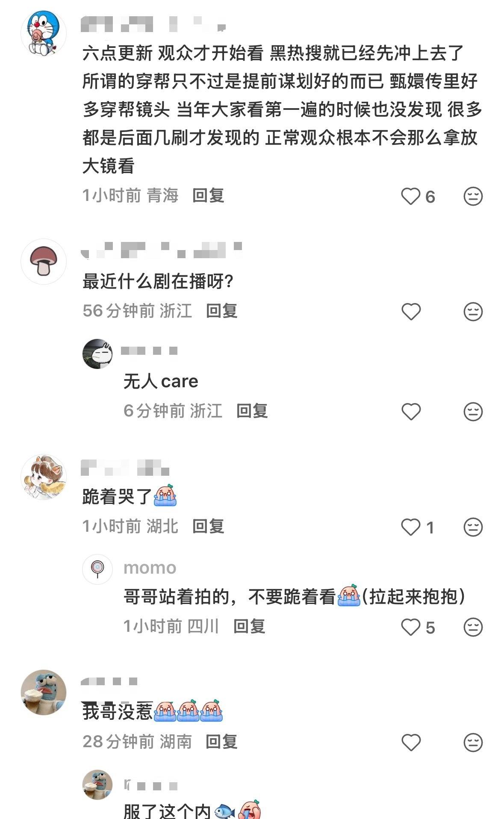
Task: Dislike the '最近什么剧在播呀' comment
Action: 473,312
